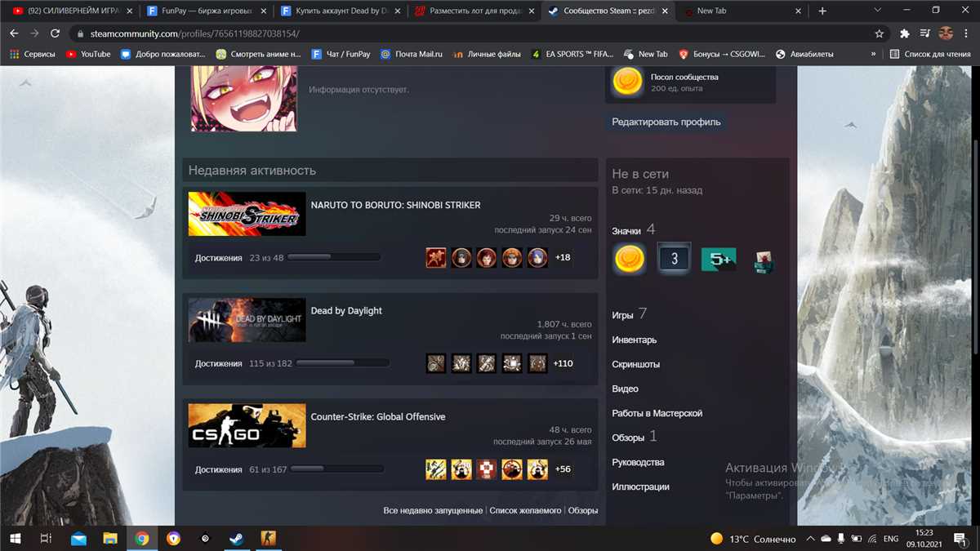Open NARUTO TO BORUTO: SHINOBI STRIKER title link

[395, 205]
